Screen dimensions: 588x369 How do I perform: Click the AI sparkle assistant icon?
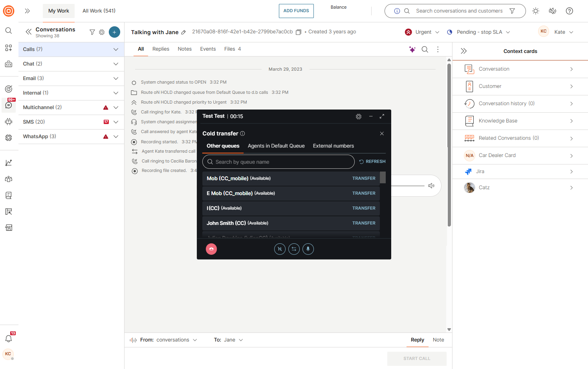click(412, 49)
